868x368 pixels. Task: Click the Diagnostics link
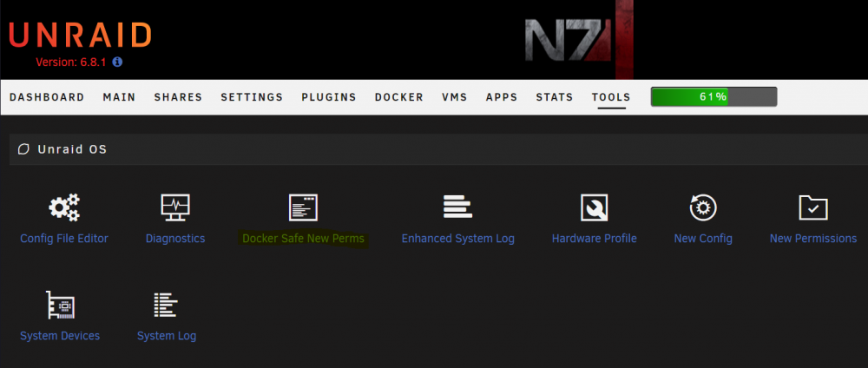click(175, 239)
